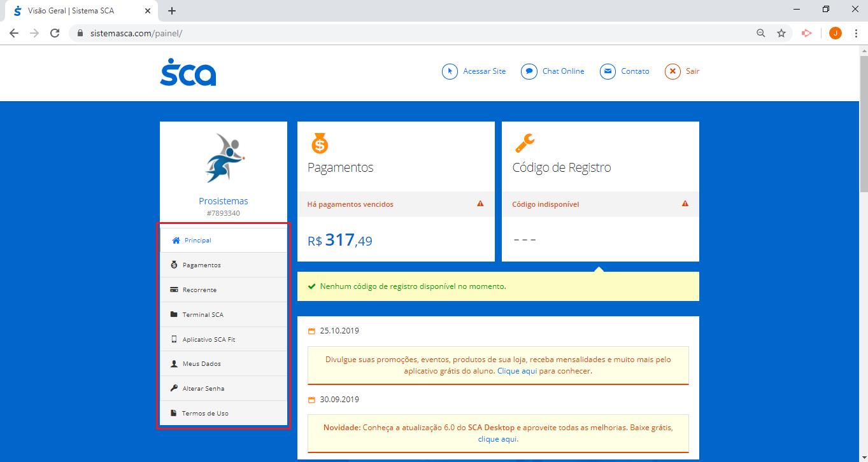
Task: Click the browser back arrow
Action: 14,33
